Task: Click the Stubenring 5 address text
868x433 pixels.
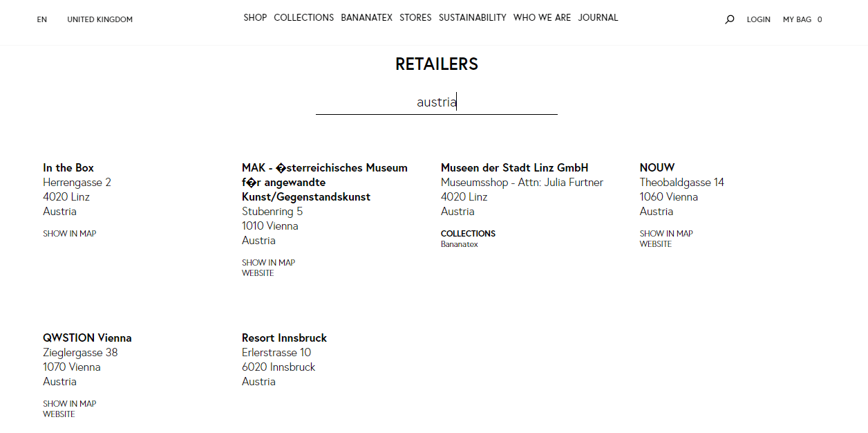Action: (272, 212)
